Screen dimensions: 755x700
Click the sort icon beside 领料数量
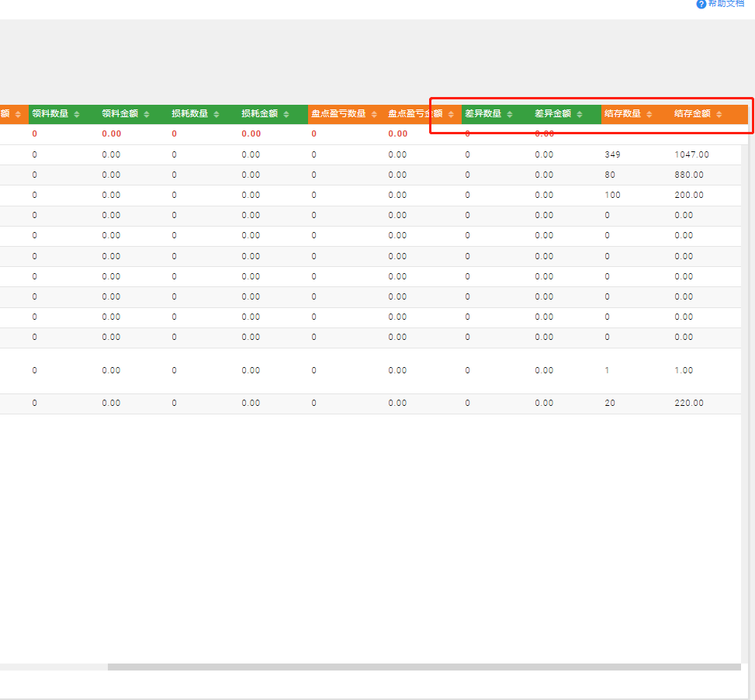coord(77,114)
